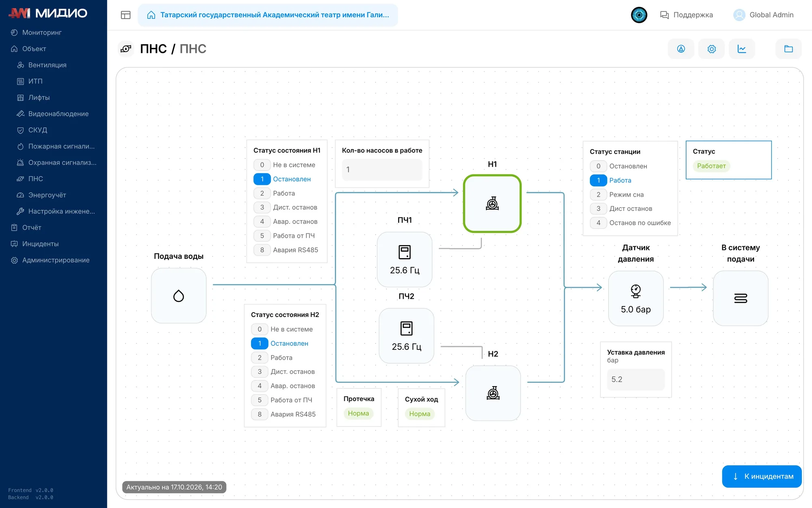
Task: Click the pump icon next to page title
Action: coord(126,49)
